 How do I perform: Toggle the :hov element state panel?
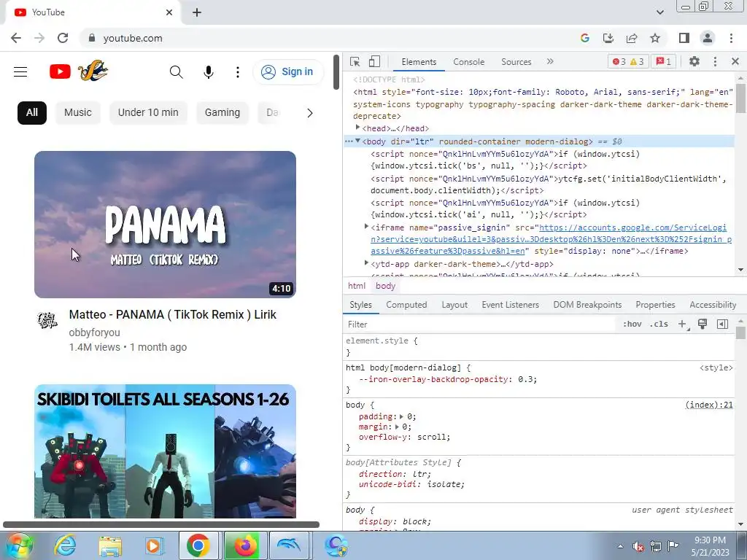pyautogui.click(x=632, y=324)
